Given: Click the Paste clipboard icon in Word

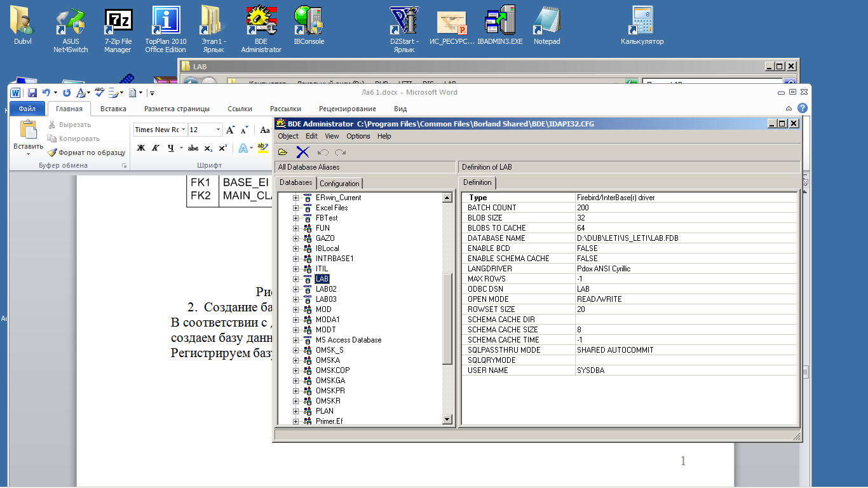Looking at the screenshot, I should [x=29, y=130].
